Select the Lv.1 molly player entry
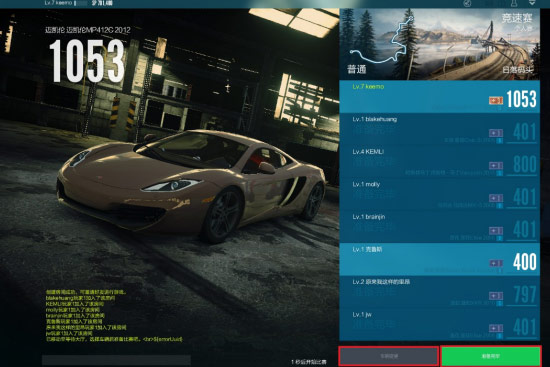550x367 pixels. click(440, 194)
